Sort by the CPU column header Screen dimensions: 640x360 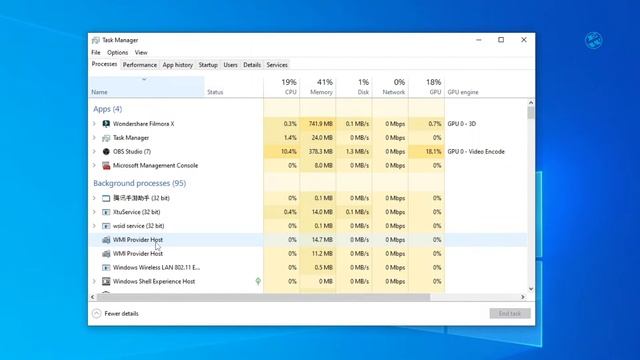[282, 87]
